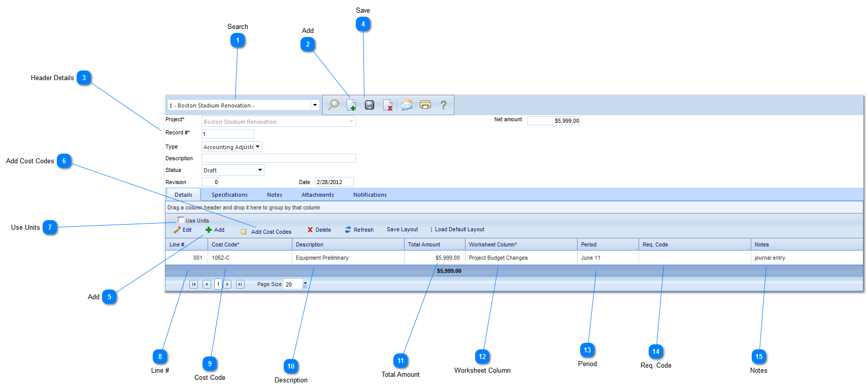The width and height of the screenshot is (868, 392).
Task: Sort by the Worksheet Column header
Action: coord(521,244)
